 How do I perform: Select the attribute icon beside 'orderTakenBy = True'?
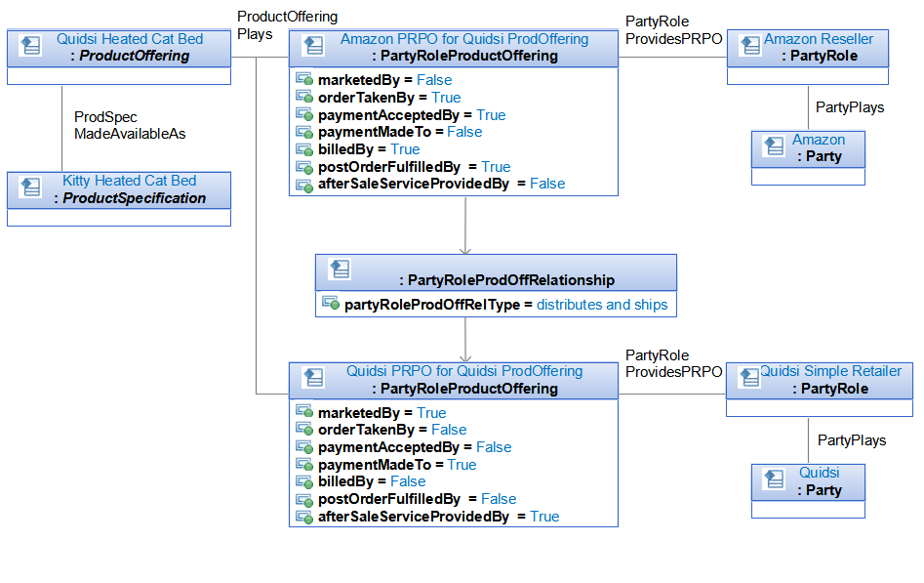tap(304, 97)
